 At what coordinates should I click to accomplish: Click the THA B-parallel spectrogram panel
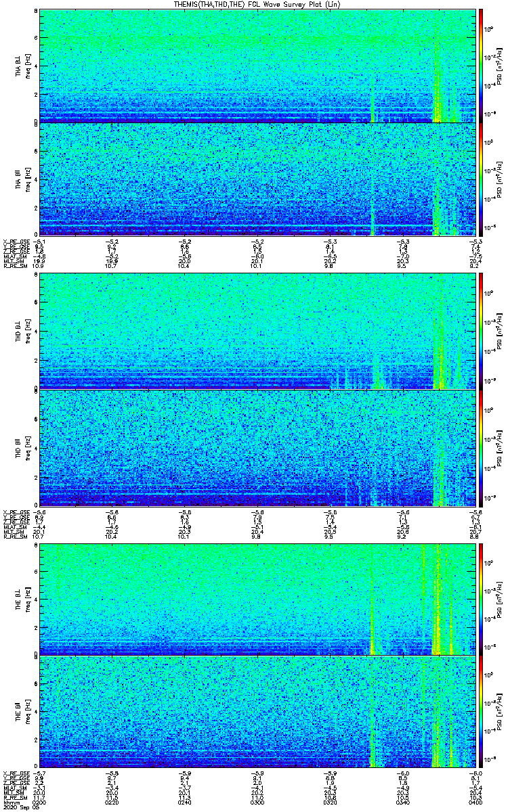coord(257,179)
